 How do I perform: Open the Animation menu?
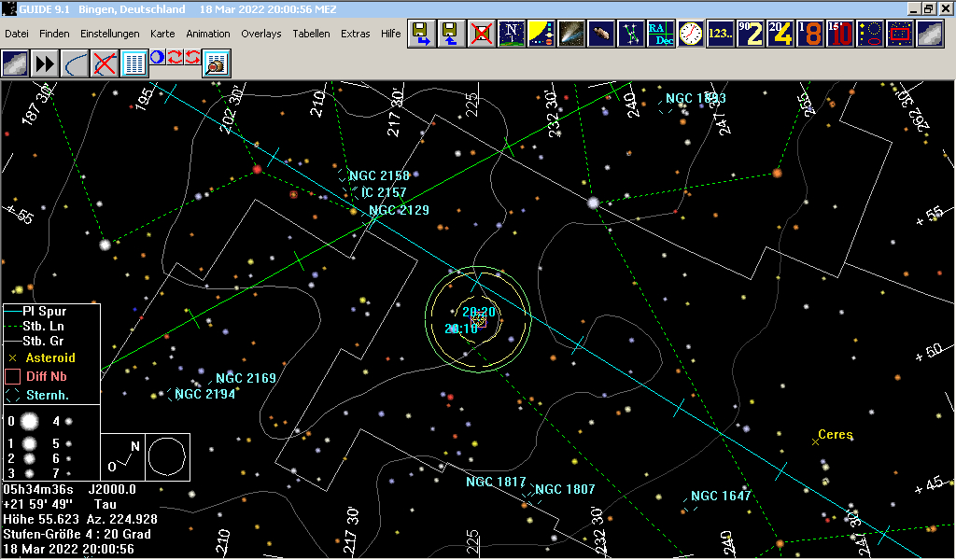click(x=207, y=33)
